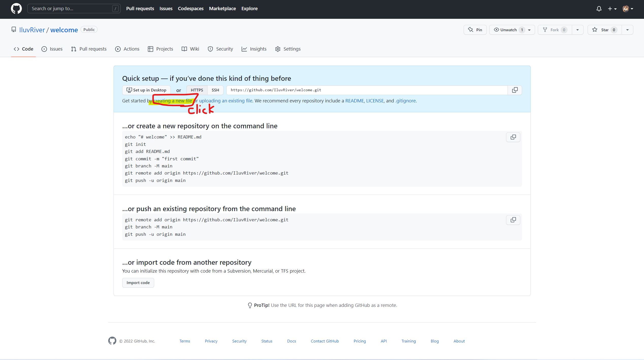Select the SSH clone option

[x=215, y=90]
